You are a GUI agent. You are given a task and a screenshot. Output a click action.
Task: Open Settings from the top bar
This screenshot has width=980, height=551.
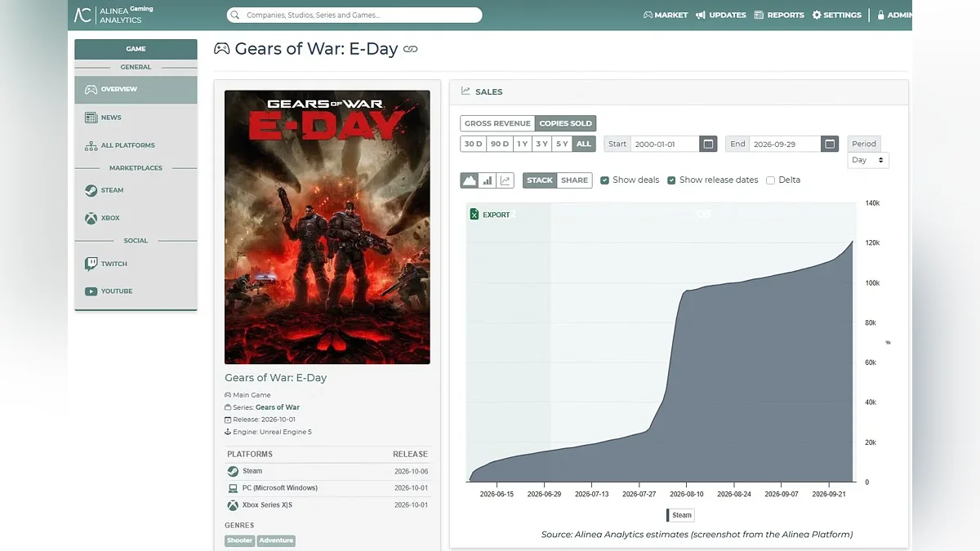click(837, 15)
